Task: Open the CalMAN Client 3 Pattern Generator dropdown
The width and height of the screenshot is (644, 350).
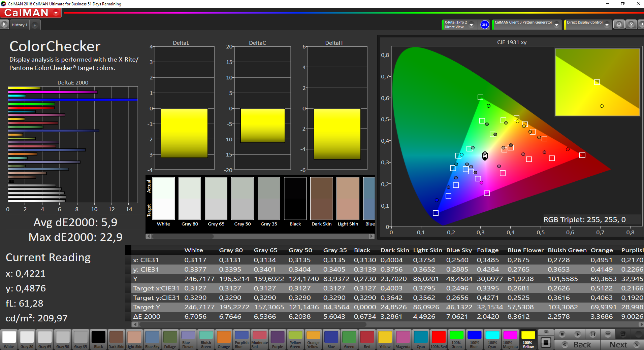Action: pyautogui.click(x=556, y=25)
